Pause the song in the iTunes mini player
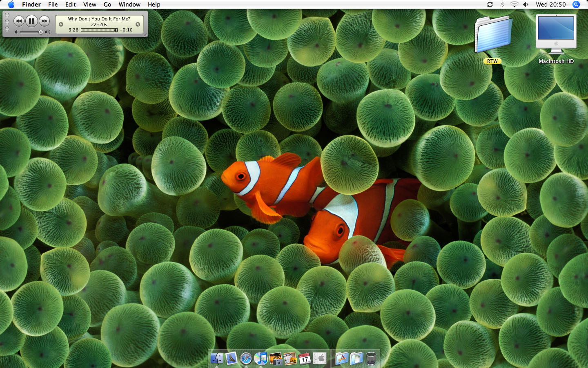Viewport: 588px width, 368px height. tap(31, 21)
